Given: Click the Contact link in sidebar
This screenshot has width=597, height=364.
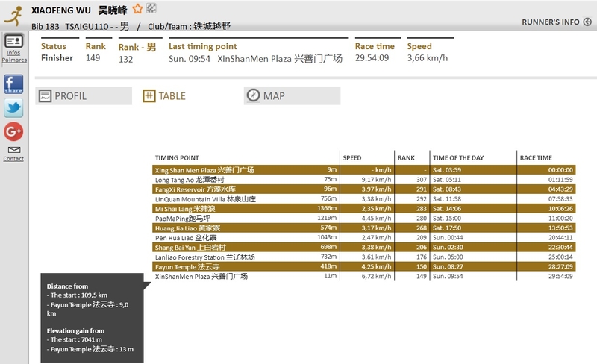Looking at the screenshot, I should coord(13,159).
